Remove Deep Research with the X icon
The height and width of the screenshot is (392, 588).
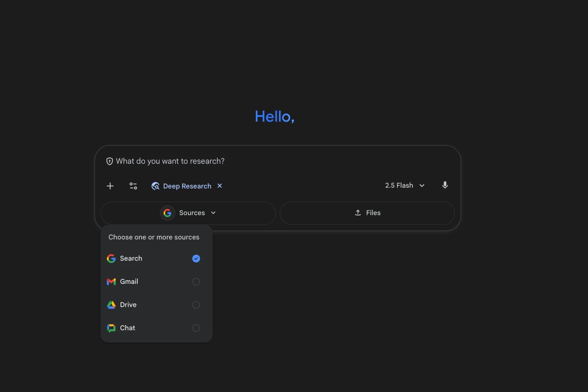tap(220, 186)
